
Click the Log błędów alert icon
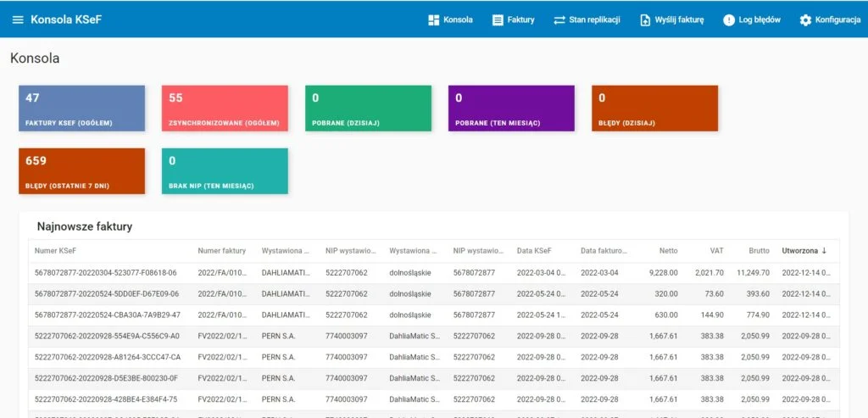click(729, 20)
